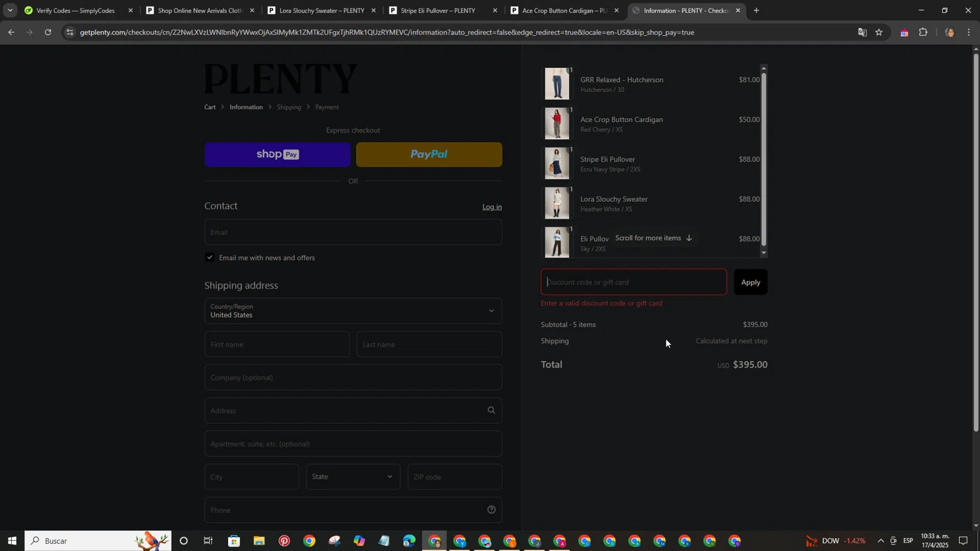Open Microsoft Store from the taskbar
The height and width of the screenshot is (551, 980).
tap(234, 541)
